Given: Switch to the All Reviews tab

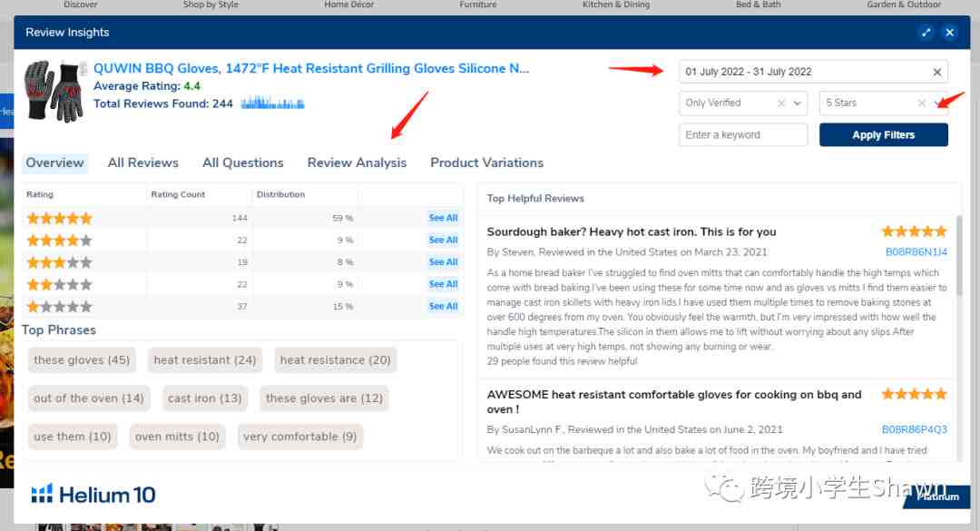Looking at the screenshot, I should coord(142,162).
